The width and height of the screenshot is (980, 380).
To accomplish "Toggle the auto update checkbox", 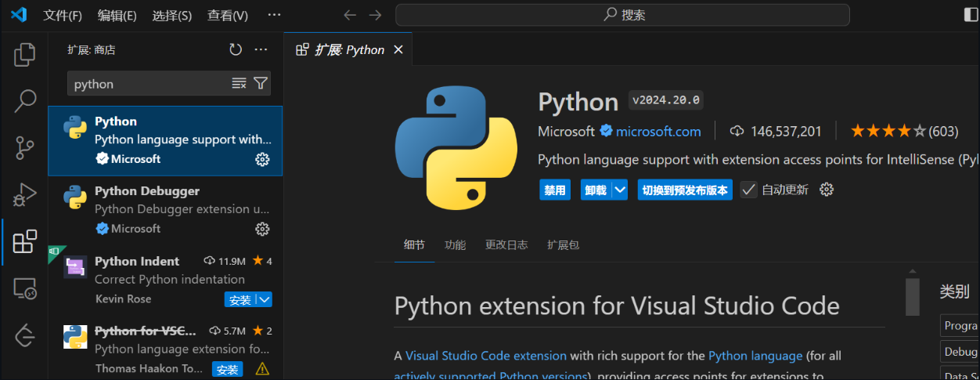I will tap(748, 190).
